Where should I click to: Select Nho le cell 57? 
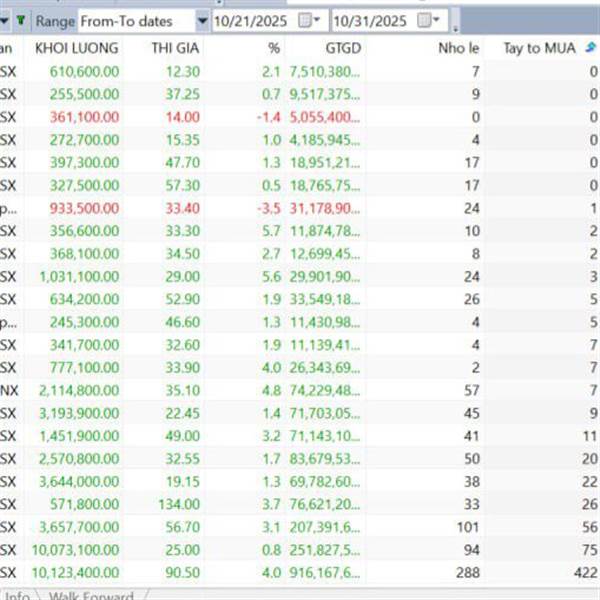[471, 390]
